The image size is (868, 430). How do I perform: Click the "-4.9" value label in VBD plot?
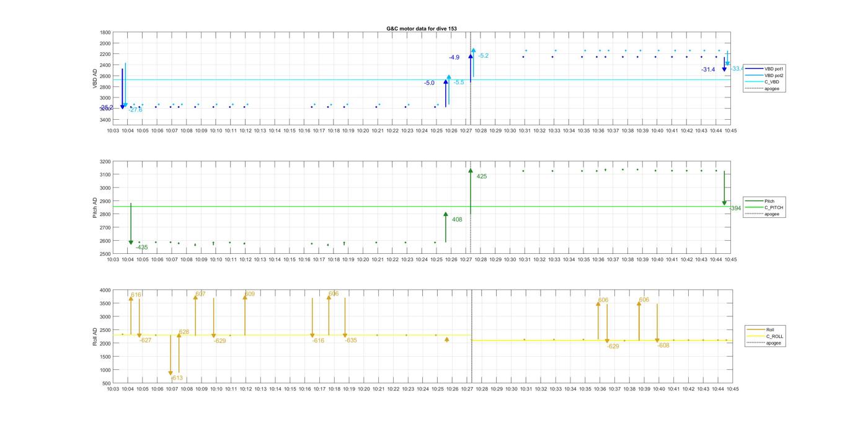pyautogui.click(x=454, y=57)
